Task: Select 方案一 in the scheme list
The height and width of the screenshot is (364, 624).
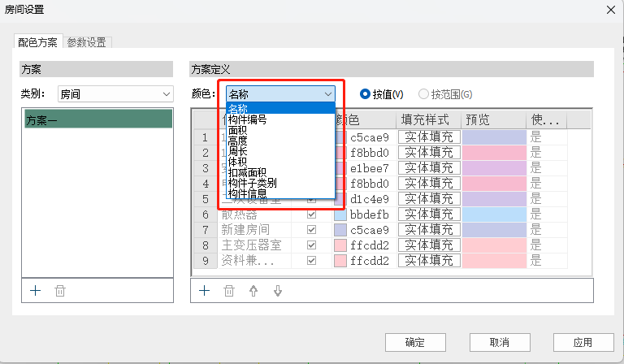Action: (x=98, y=119)
